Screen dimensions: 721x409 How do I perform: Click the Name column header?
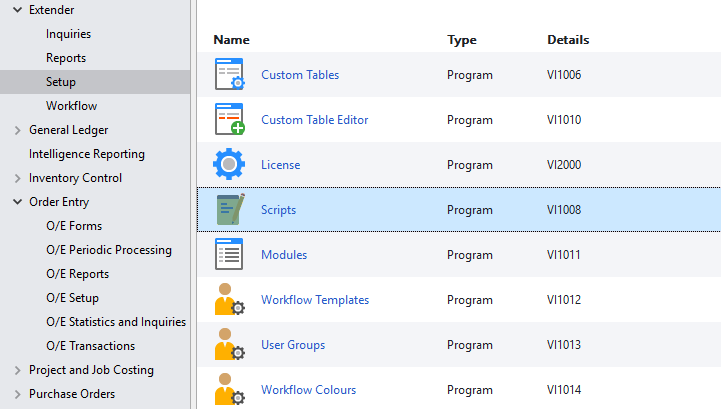click(231, 40)
